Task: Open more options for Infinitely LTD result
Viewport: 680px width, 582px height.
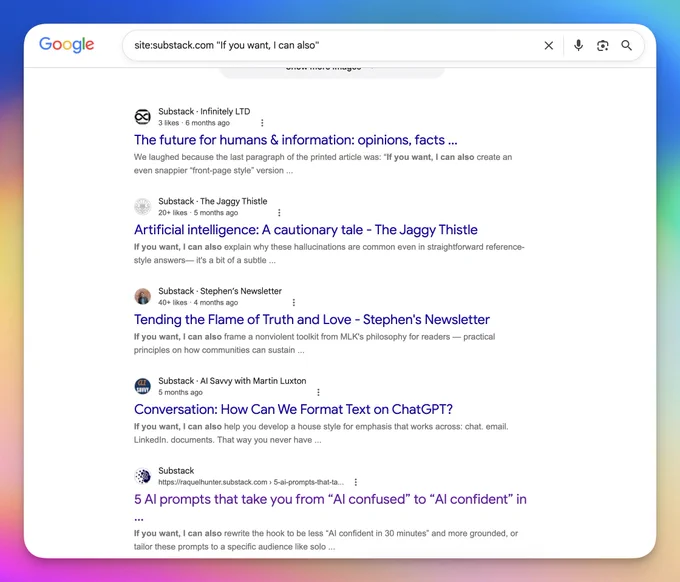Action: click(262, 123)
